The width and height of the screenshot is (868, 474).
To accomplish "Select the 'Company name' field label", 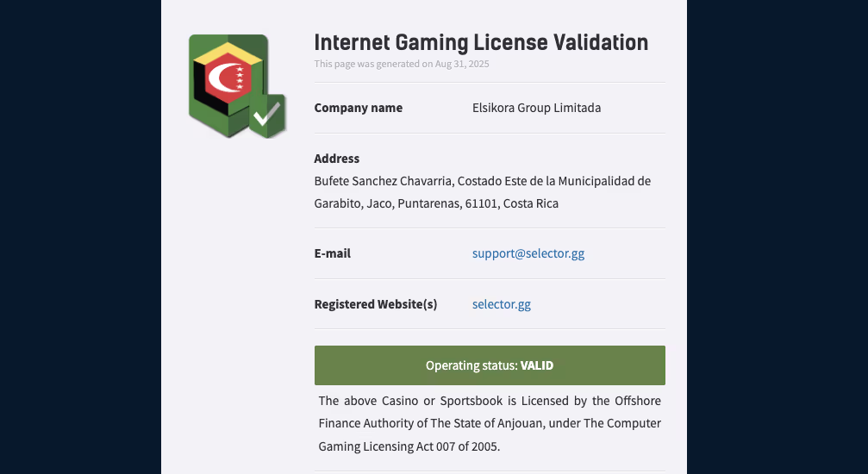I will (x=359, y=108).
